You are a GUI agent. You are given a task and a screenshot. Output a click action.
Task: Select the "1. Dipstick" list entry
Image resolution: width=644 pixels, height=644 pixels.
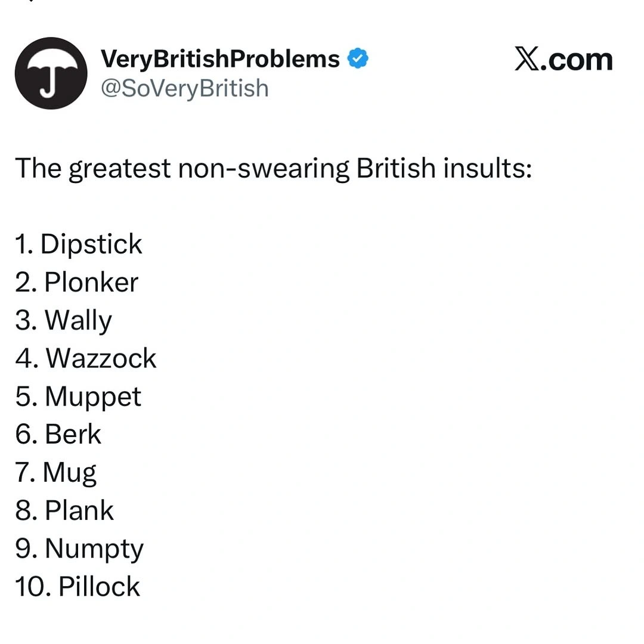click(79, 244)
